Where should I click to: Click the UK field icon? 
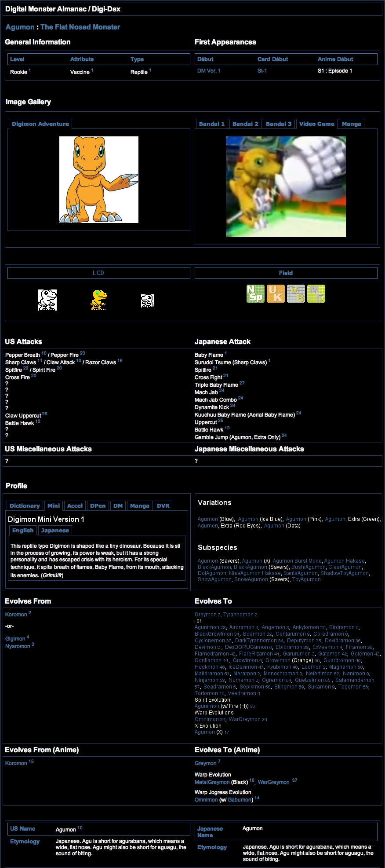coord(276,293)
